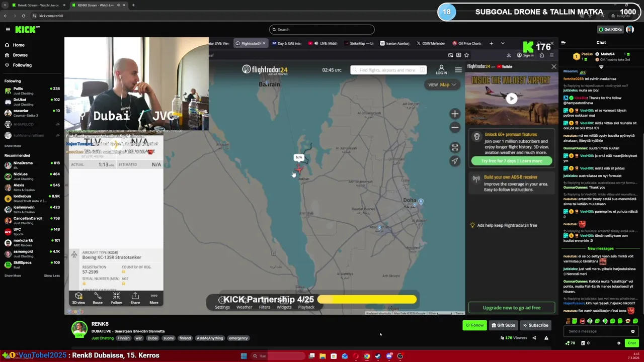
Task: Open More options in flight panel
Action: click(x=154, y=298)
